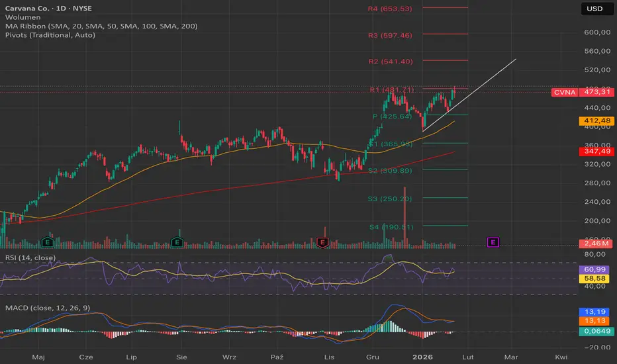Click the orange 412,48 moving average tag
This screenshot has width=617, height=364.
tap(596, 121)
